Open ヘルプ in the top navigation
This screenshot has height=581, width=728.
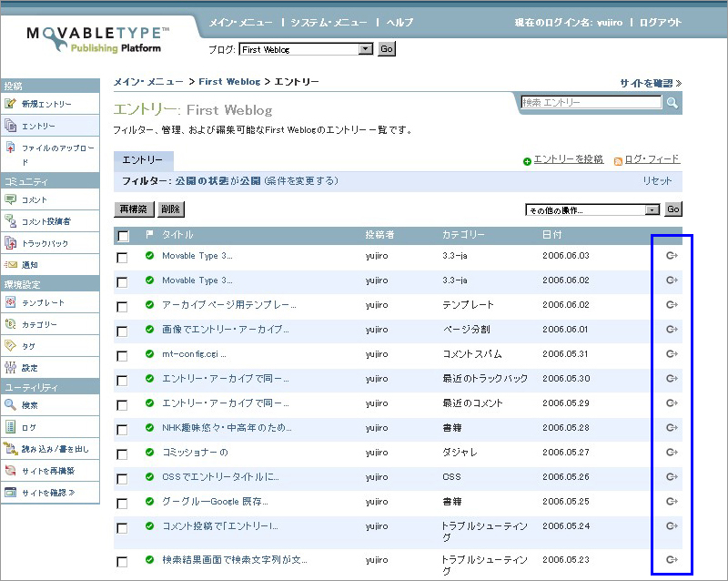[399, 22]
